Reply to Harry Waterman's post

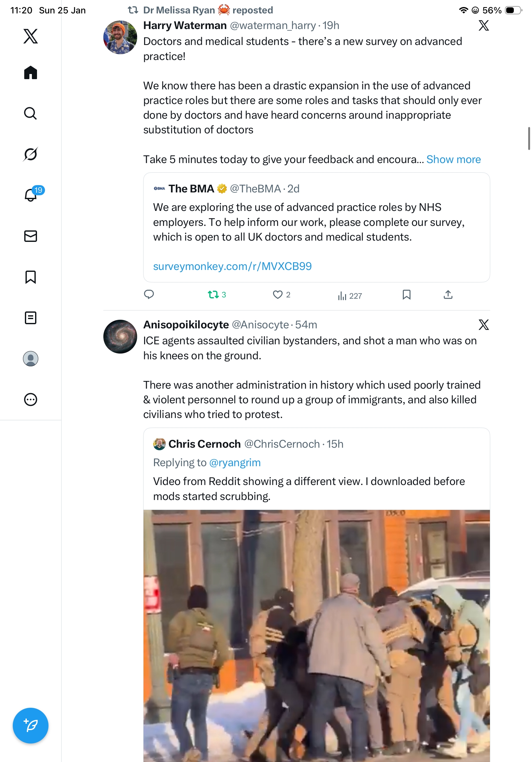[149, 295]
